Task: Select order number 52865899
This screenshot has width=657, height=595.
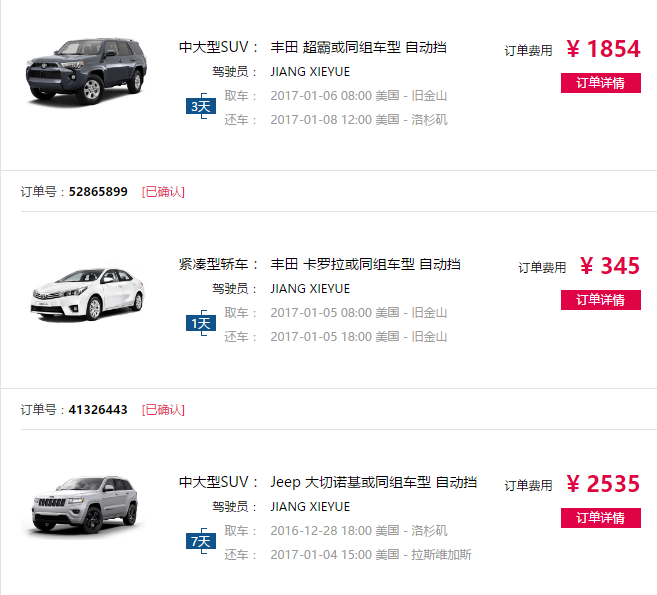Action: click(x=98, y=191)
